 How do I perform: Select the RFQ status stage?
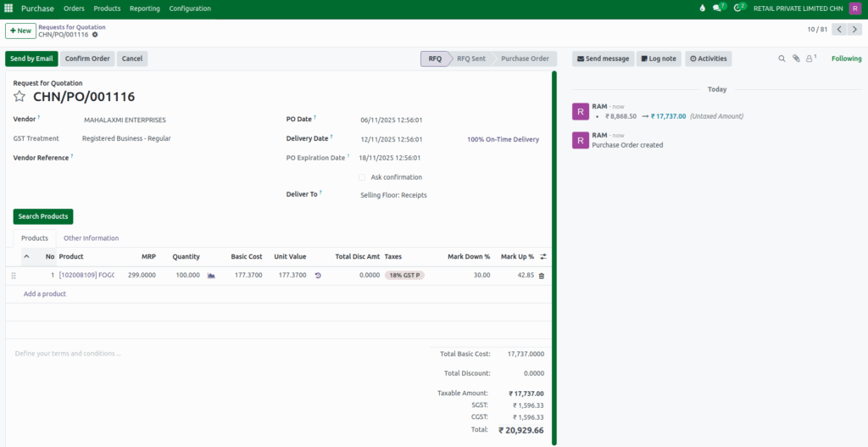coord(435,59)
